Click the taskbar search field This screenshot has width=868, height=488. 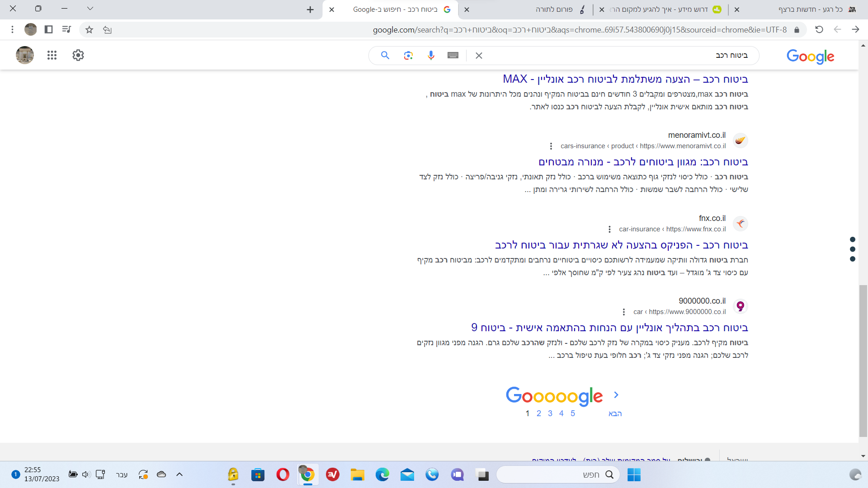pyautogui.click(x=556, y=474)
